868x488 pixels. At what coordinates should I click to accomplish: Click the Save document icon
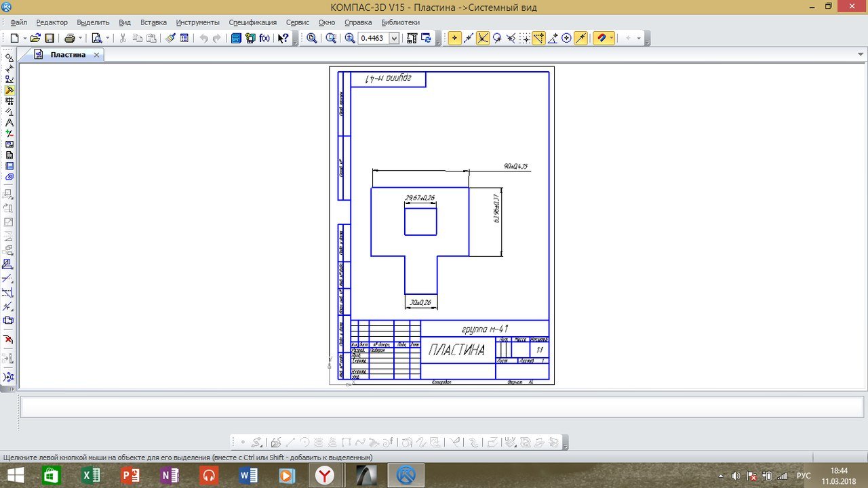[x=50, y=39]
